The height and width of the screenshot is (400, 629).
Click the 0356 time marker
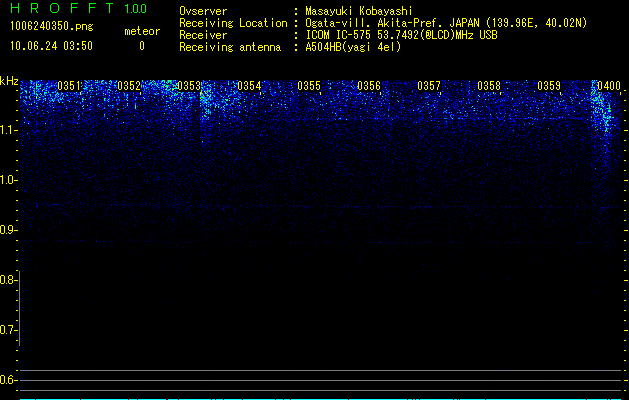pyautogui.click(x=369, y=86)
